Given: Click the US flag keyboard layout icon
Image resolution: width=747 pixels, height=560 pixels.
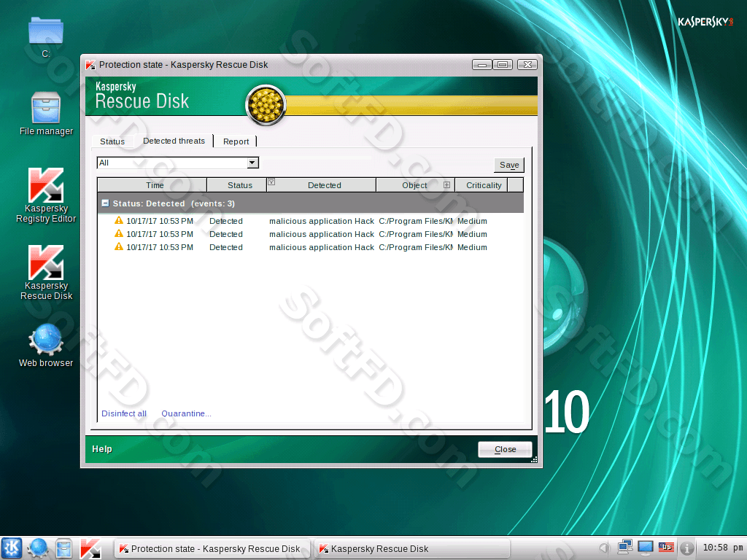Looking at the screenshot, I should coord(666,548).
